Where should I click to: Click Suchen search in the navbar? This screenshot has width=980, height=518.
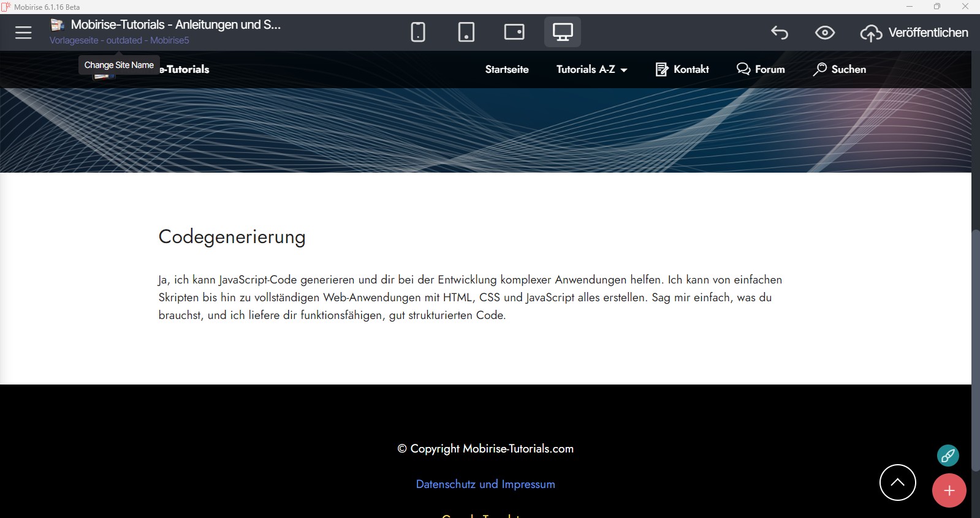click(840, 69)
